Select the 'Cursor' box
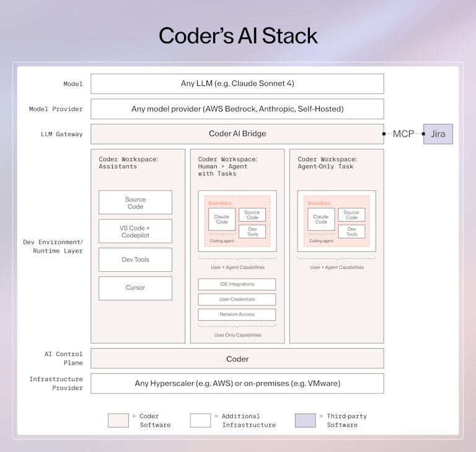 (x=135, y=288)
